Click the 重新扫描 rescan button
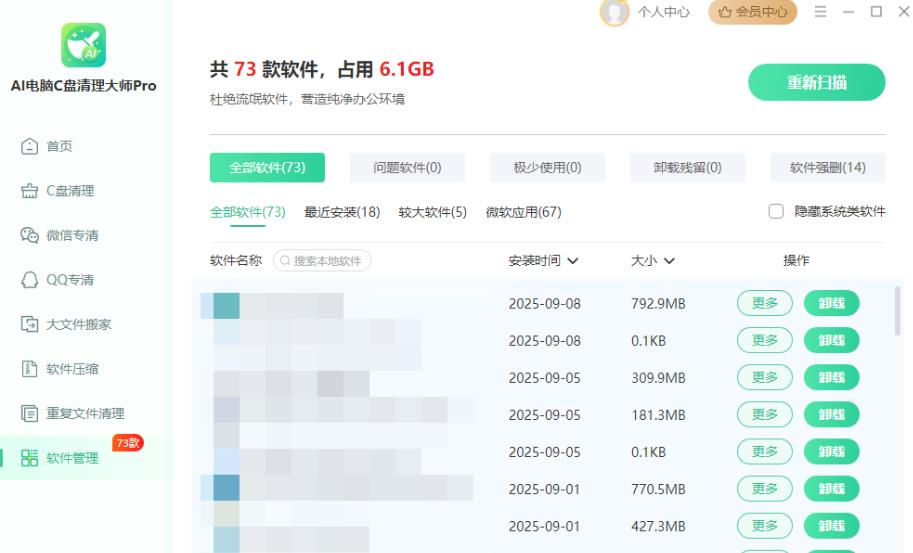This screenshot has height=553, width=913. click(816, 82)
